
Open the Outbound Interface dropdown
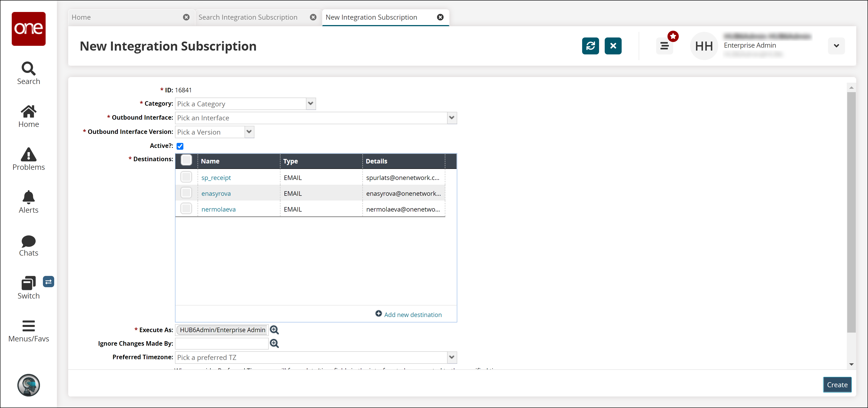(x=452, y=118)
